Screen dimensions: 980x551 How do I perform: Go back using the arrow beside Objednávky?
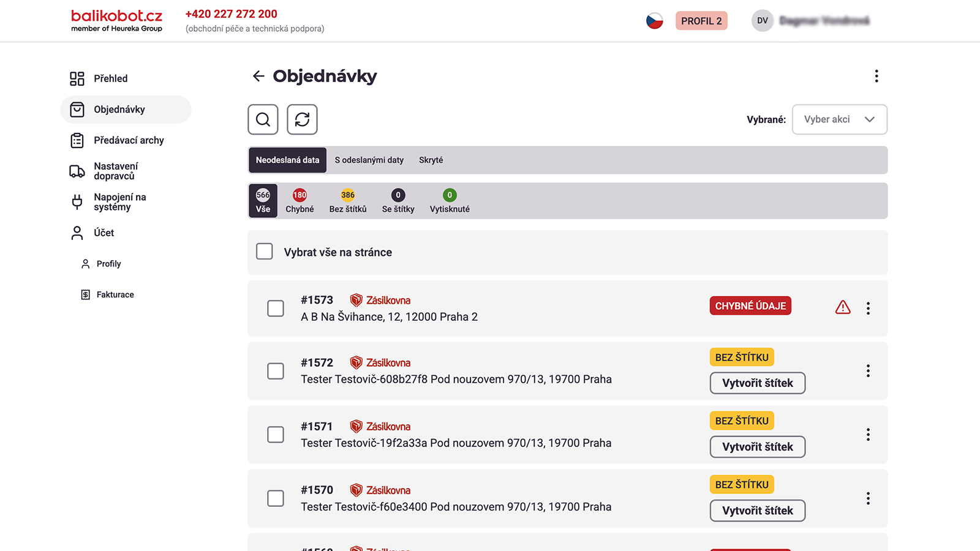[x=258, y=76]
